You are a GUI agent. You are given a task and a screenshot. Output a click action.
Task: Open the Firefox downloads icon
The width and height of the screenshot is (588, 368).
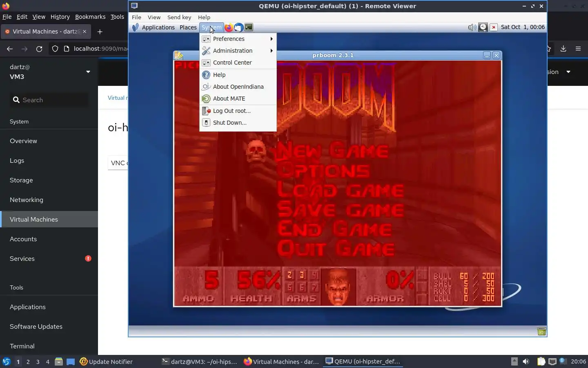click(563, 49)
